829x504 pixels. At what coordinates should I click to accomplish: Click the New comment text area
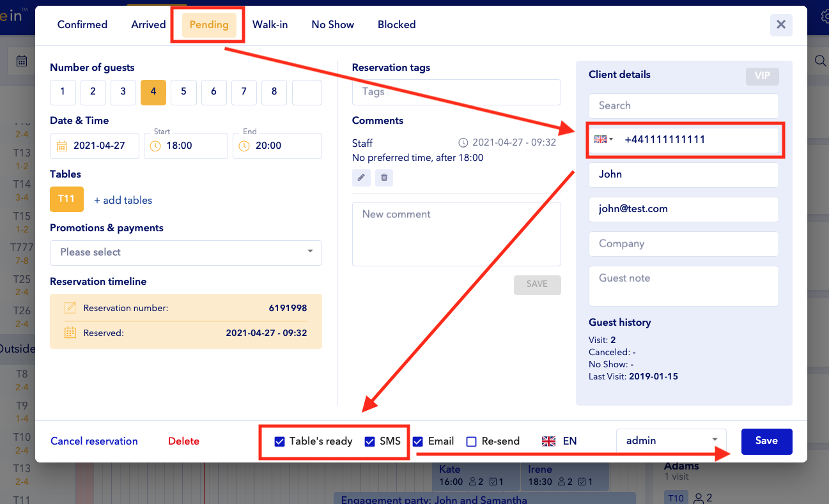(456, 234)
